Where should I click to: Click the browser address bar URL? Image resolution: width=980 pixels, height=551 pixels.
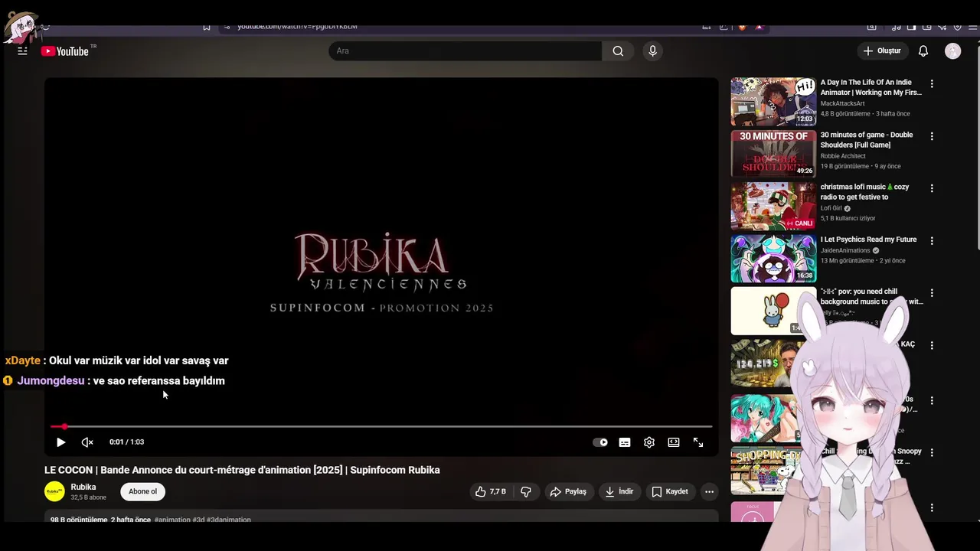297,27
